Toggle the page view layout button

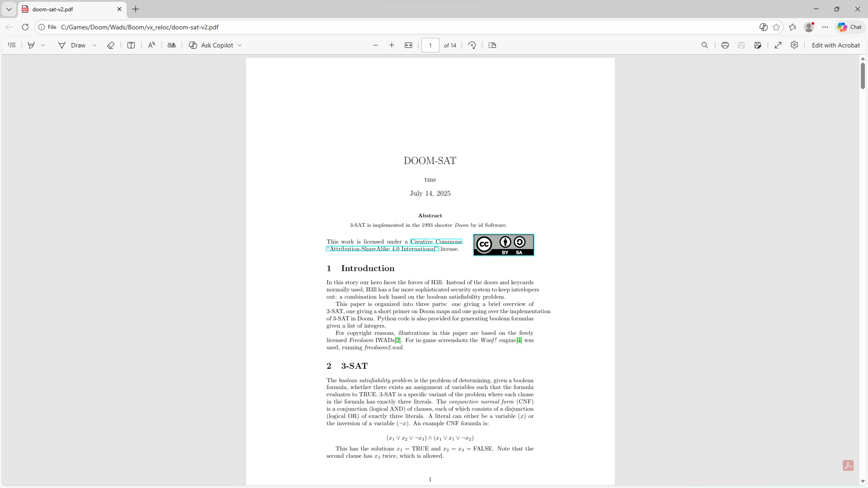[492, 45]
